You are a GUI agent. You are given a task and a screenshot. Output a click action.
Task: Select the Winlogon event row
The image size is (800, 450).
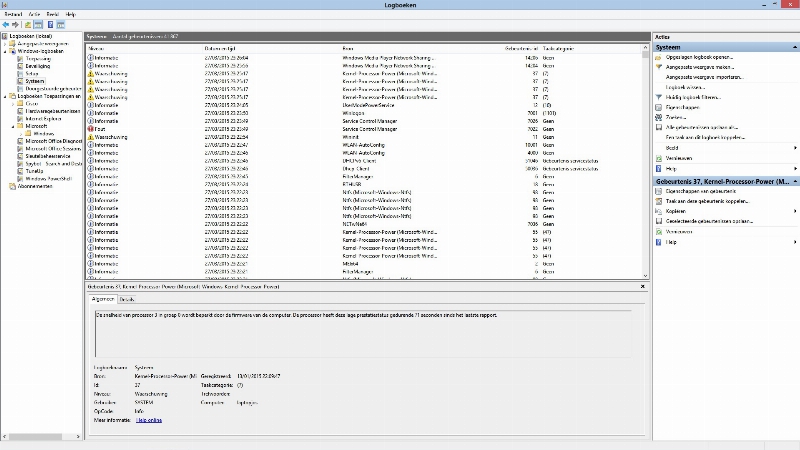pos(365,113)
